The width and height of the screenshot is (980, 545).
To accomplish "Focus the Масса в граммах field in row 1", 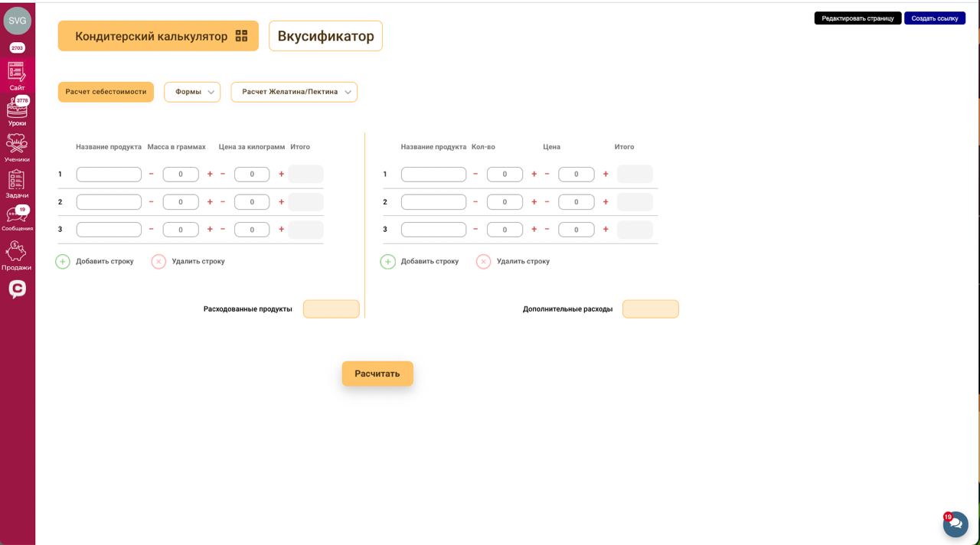I will [181, 175].
